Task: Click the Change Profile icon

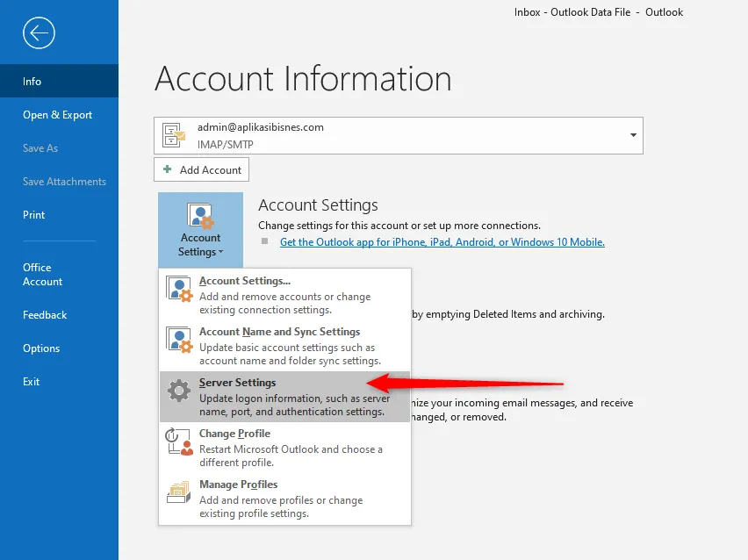Action: (179, 442)
